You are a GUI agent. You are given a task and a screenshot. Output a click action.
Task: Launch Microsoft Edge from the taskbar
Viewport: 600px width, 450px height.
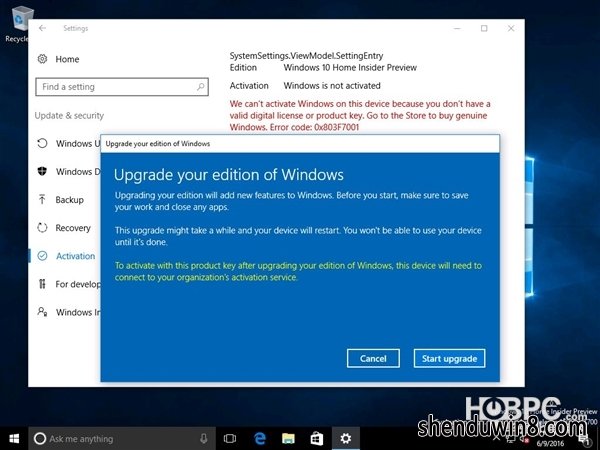(x=260, y=439)
